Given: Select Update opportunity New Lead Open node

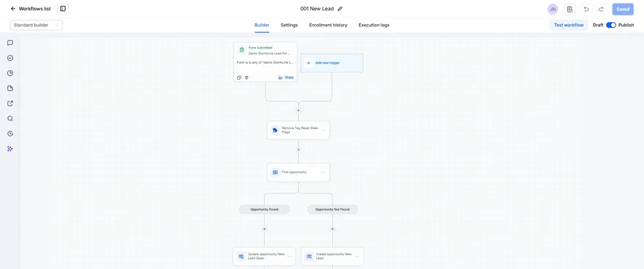Looking at the screenshot, I should pos(264,257).
